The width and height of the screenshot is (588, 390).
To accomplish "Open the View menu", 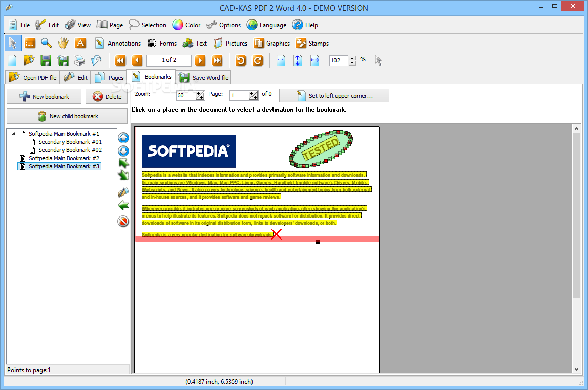I will click(x=78, y=25).
